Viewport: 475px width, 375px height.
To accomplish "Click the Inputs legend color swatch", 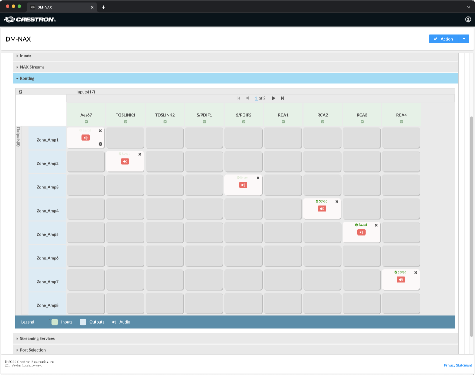I will click(x=55, y=322).
